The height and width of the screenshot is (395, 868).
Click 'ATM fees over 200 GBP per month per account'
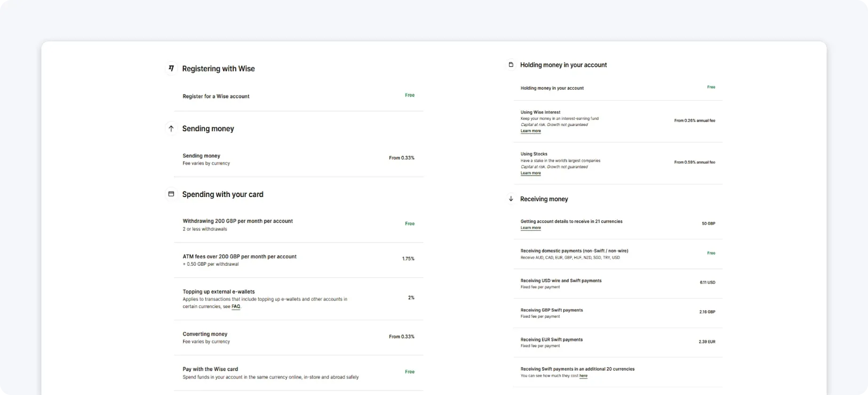239,257
